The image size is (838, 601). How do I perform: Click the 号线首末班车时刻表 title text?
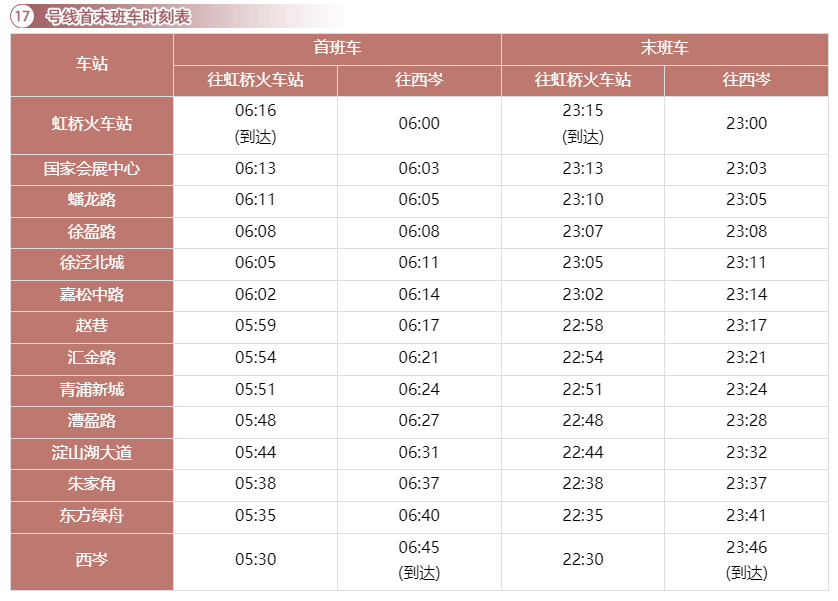(x=118, y=17)
